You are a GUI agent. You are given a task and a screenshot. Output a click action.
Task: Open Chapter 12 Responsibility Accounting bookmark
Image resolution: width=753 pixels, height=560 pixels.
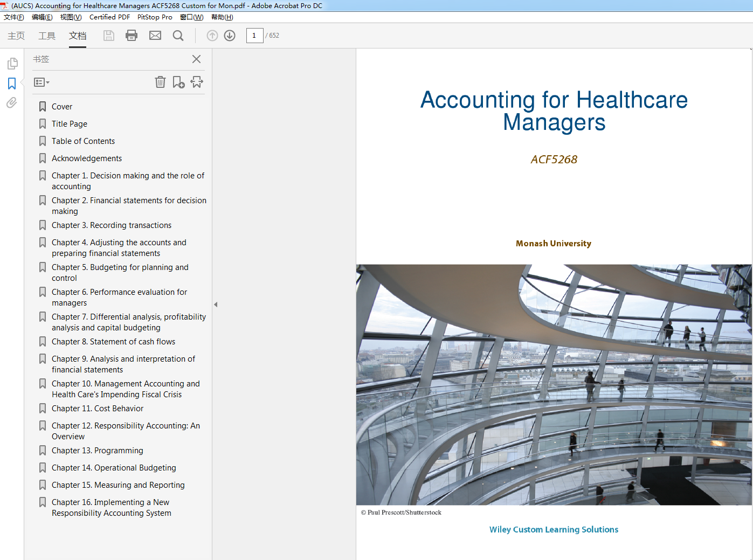point(126,431)
